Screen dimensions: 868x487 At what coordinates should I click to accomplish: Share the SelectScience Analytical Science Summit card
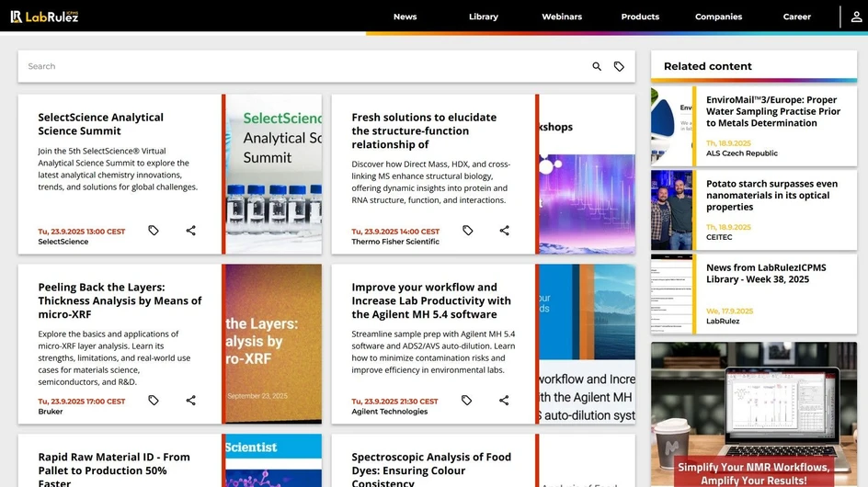point(191,231)
